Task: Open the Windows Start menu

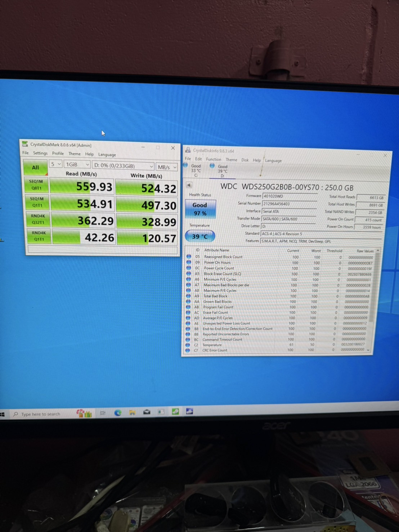Action: pos(2,414)
